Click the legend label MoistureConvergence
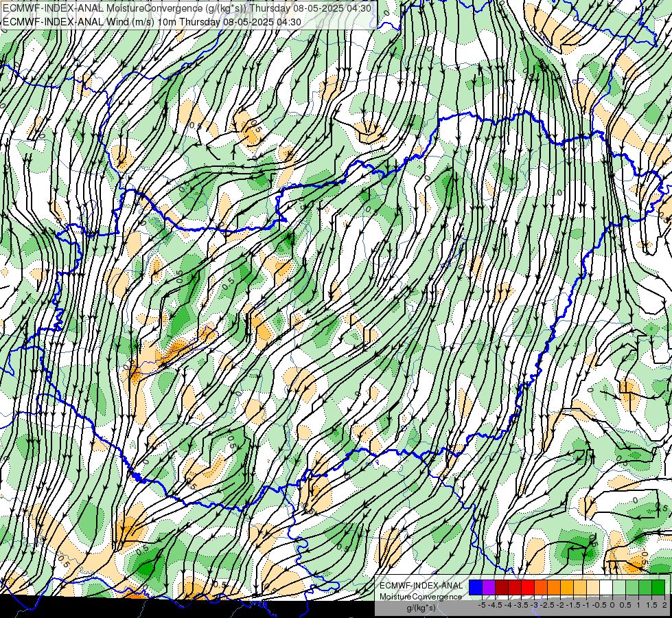The width and height of the screenshot is (672, 618). tap(421, 597)
